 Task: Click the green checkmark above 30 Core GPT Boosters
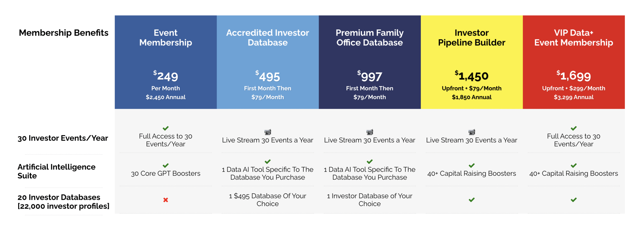(x=165, y=165)
